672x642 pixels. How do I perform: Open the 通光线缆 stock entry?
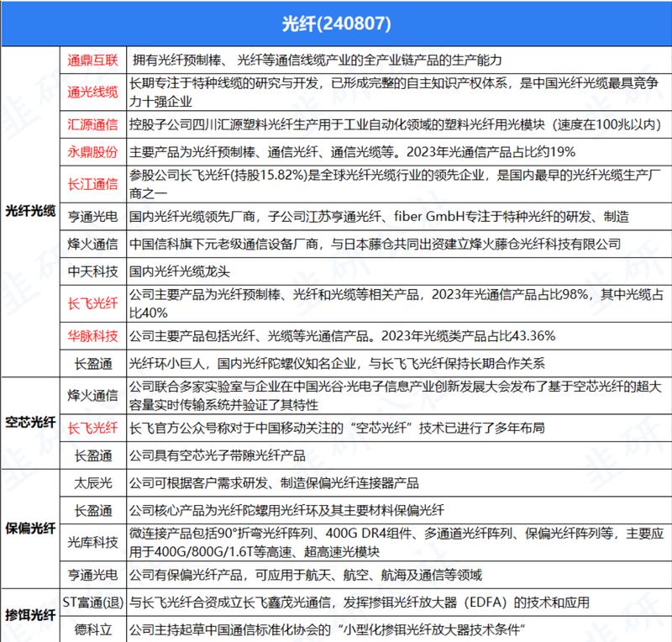(x=92, y=92)
